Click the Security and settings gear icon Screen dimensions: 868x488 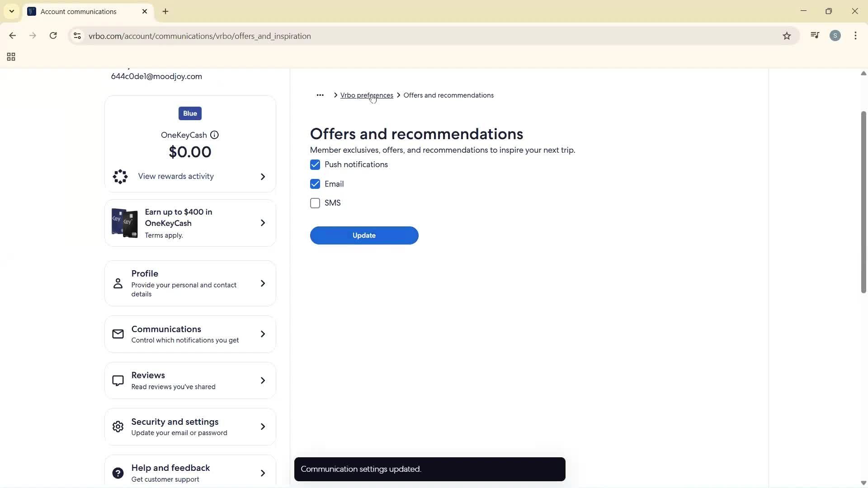(118, 426)
